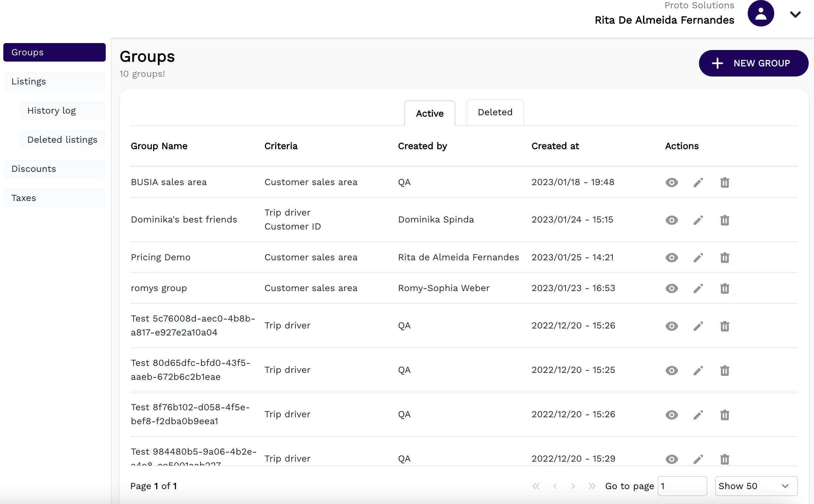View the romys group details
814x504 pixels.
coord(671,288)
